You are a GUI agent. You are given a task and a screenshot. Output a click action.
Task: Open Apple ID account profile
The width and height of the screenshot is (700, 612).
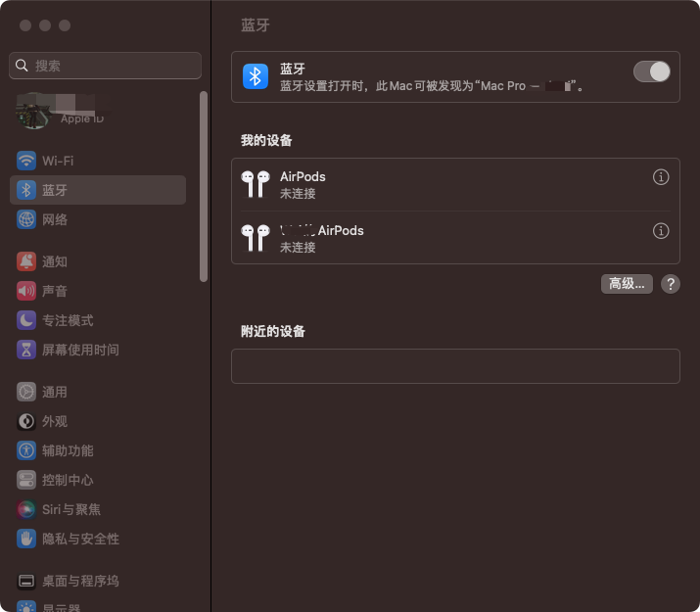pos(59,112)
